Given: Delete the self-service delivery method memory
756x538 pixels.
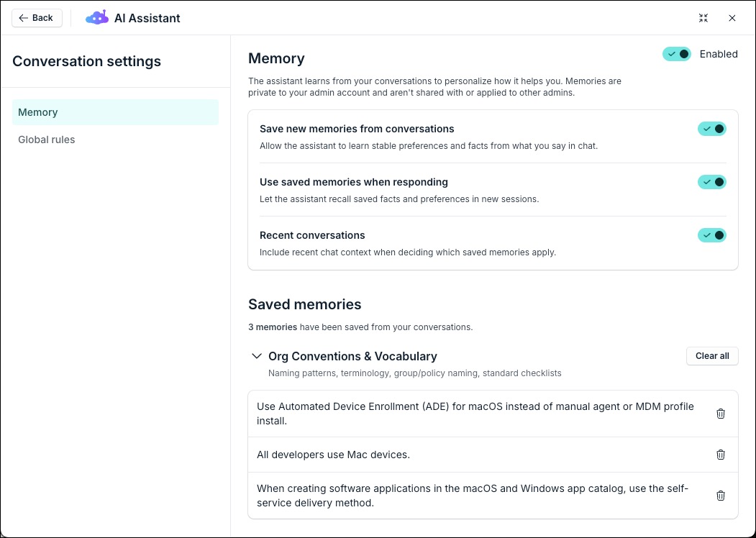Looking at the screenshot, I should click(720, 496).
